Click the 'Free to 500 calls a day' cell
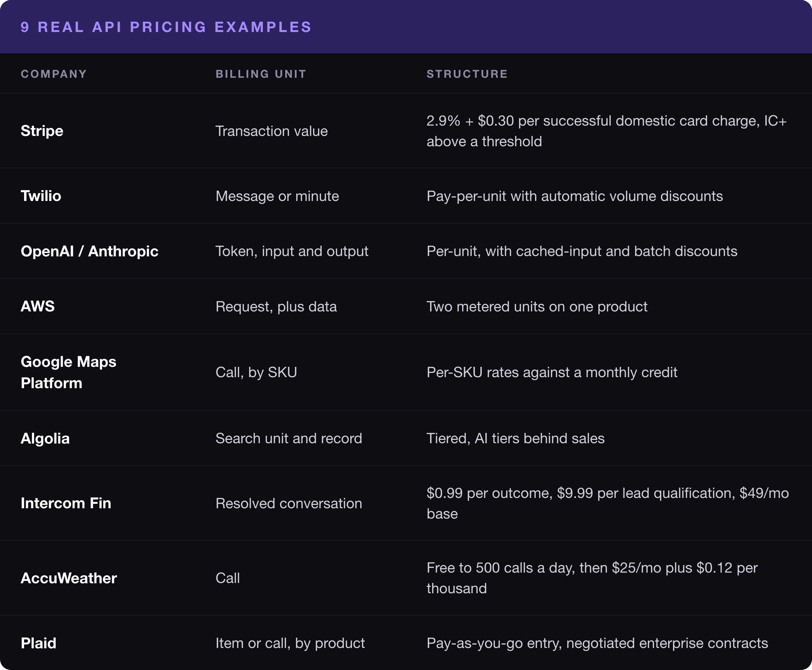 click(592, 578)
